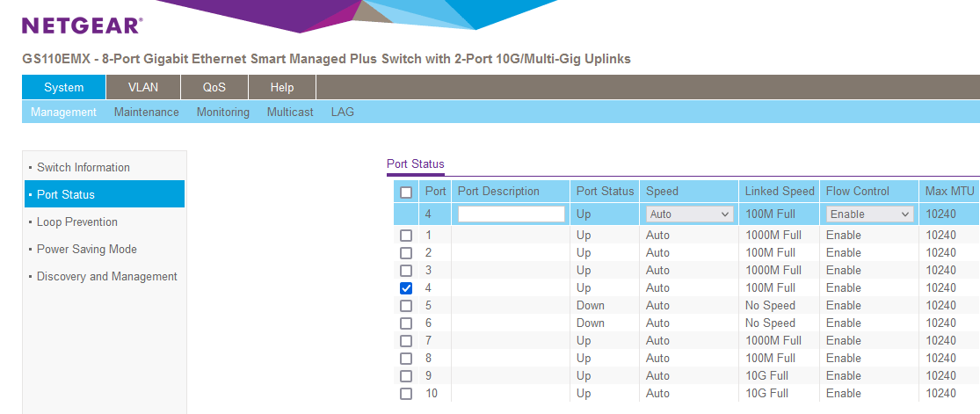
Task: Select the System tab
Action: click(x=63, y=87)
